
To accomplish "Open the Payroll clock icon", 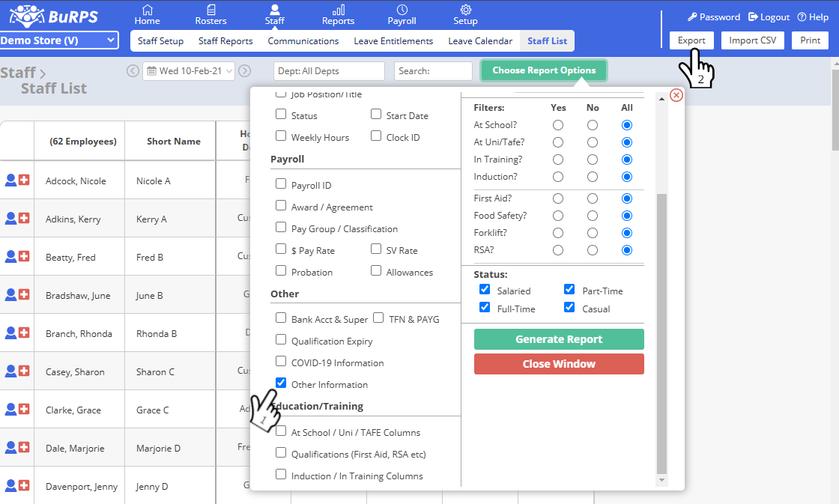I will coord(402,10).
